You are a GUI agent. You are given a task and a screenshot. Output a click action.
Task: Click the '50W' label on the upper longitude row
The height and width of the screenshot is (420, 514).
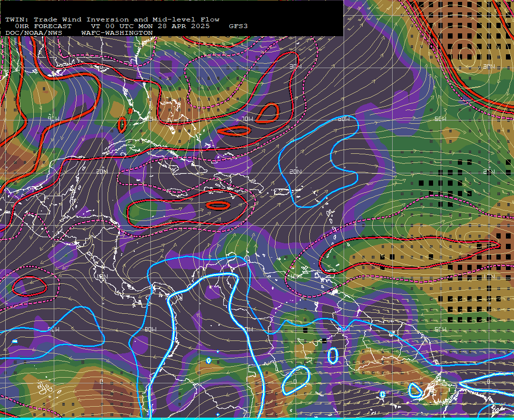pyautogui.click(x=440, y=119)
